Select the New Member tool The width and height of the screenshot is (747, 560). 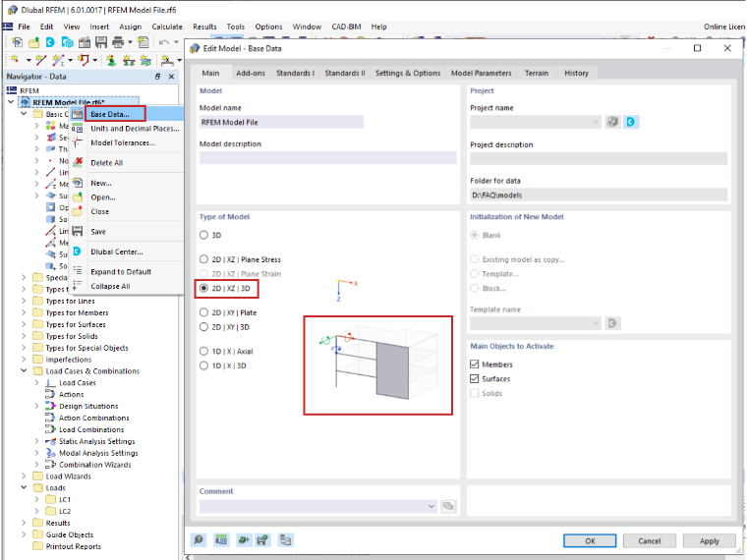(58, 60)
